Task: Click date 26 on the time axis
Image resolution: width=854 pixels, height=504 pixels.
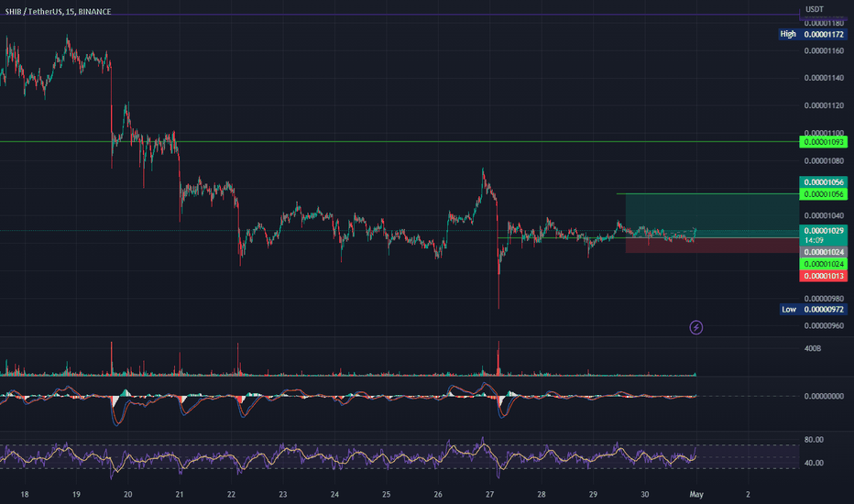Action: tap(438, 495)
